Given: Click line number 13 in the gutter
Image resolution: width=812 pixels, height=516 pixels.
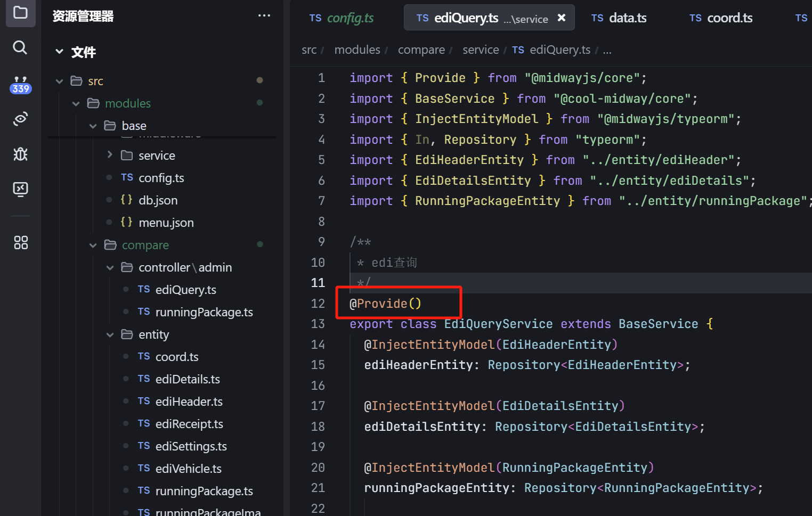Looking at the screenshot, I should 318,324.
